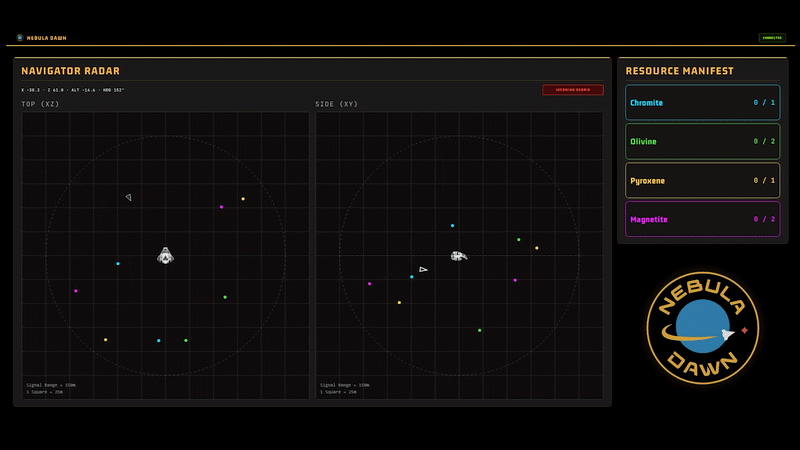
Task: Click the Nebula Dawn logo icon in header
Action: pos(20,38)
